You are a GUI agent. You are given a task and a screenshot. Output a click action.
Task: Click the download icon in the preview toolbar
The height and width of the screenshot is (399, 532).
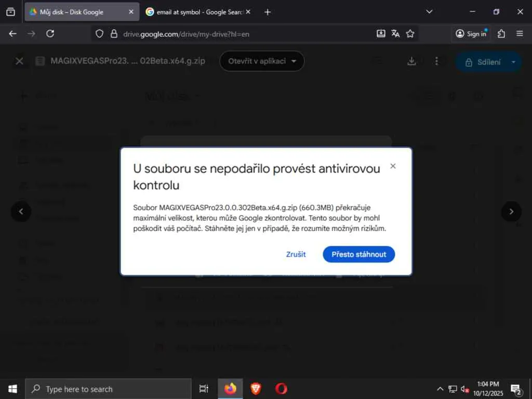[x=411, y=61]
